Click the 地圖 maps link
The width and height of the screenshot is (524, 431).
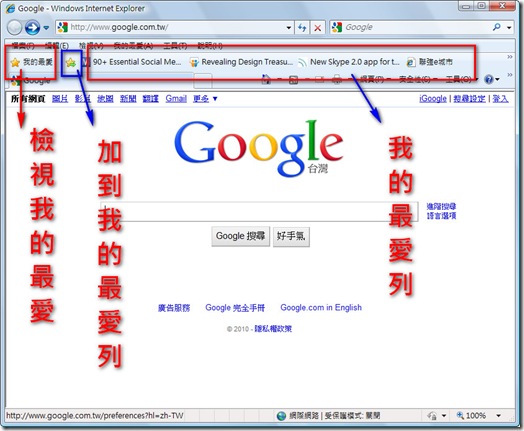click(105, 99)
